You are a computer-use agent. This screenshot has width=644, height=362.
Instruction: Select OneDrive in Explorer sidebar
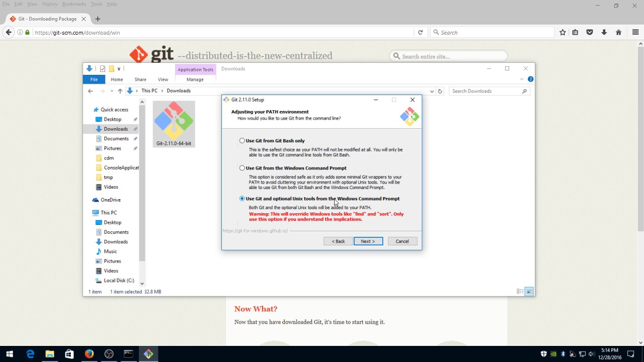click(111, 200)
